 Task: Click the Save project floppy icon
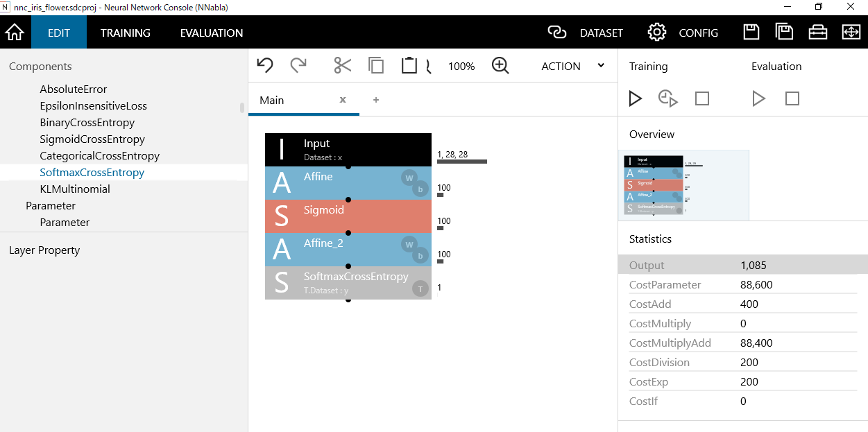point(751,33)
